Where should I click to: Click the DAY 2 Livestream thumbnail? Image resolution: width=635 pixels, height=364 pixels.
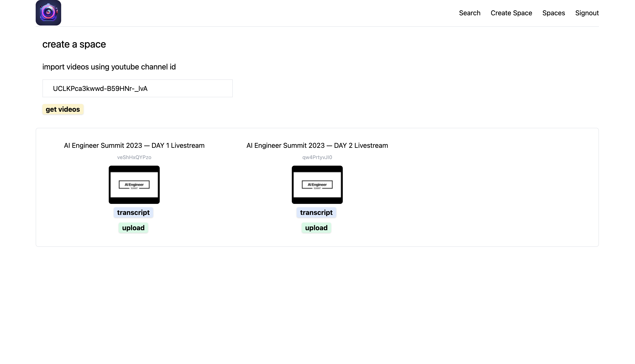click(317, 185)
